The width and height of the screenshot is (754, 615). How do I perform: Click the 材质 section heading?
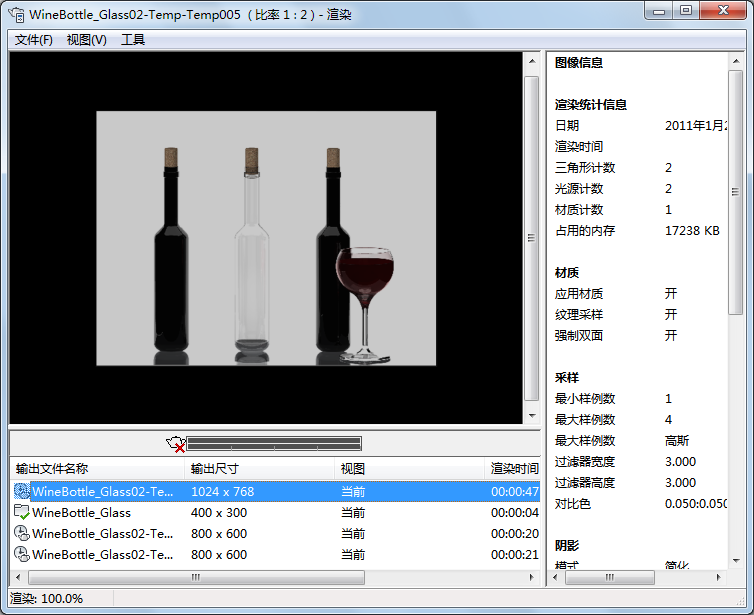point(566,273)
